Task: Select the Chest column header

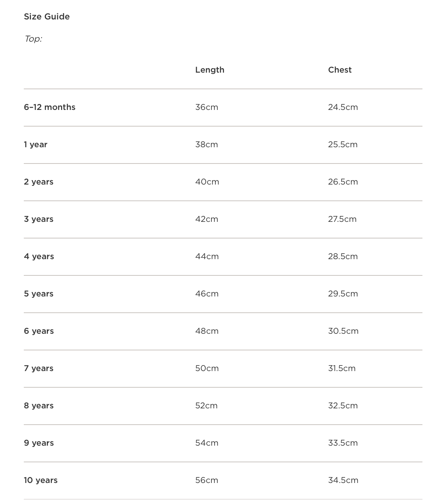Action: click(340, 70)
